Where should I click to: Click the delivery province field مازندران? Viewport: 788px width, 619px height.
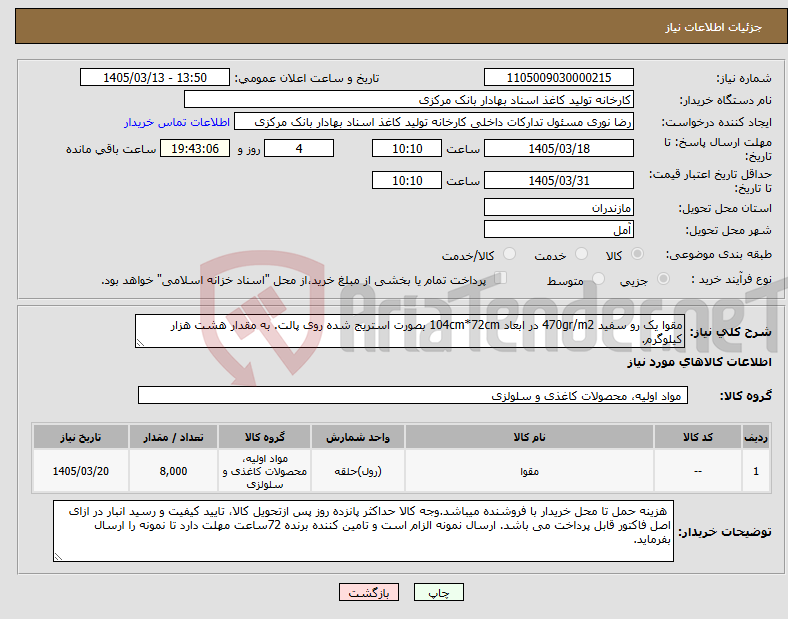[x=558, y=208]
